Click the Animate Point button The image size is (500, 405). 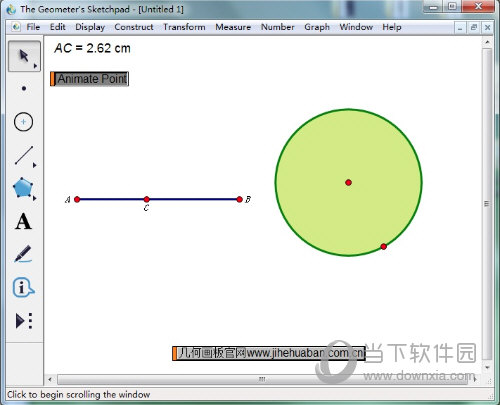(89, 79)
